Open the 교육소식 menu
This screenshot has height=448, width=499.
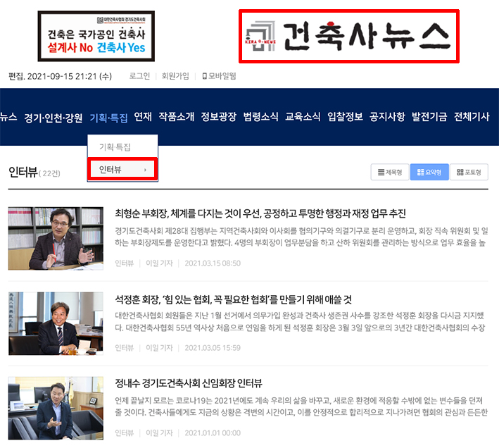click(303, 116)
